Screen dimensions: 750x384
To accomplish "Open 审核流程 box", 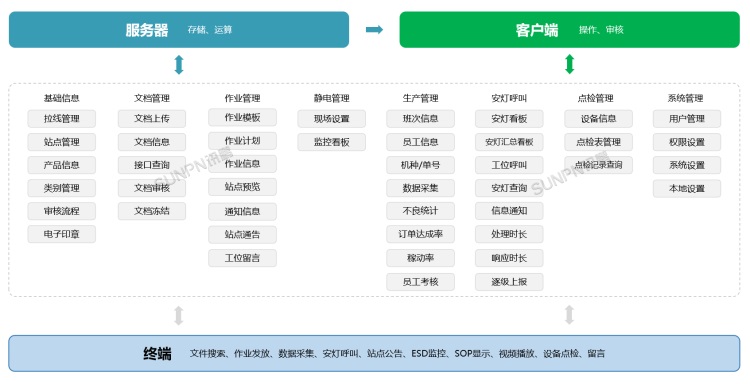I will pos(61,211).
